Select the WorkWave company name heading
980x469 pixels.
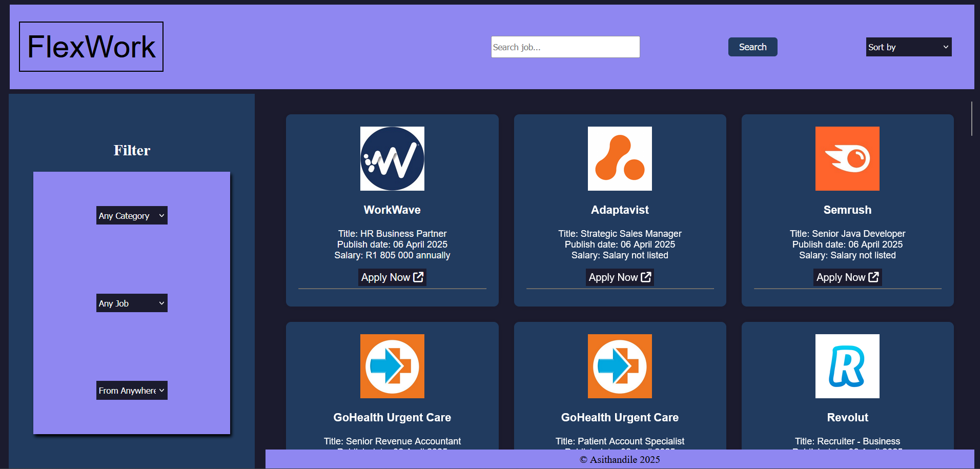(392, 210)
